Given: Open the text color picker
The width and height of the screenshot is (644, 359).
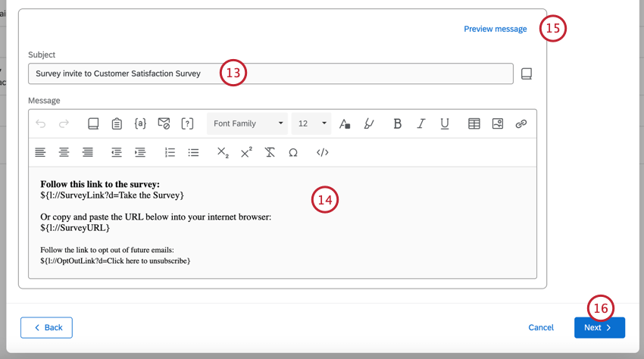Looking at the screenshot, I should tap(345, 123).
